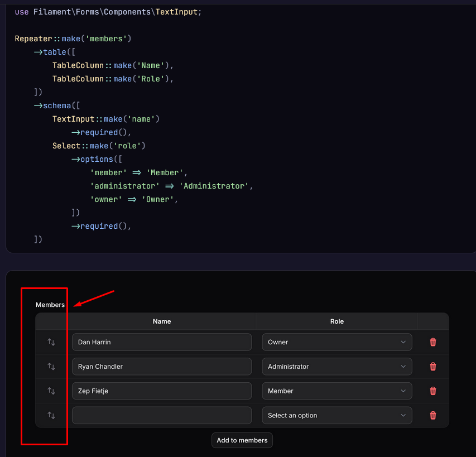The width and height of the screenshot is (476, 457).
Task: Click the Dan Harrin name input
Action: pyautogui.click(x=162, y=342)
